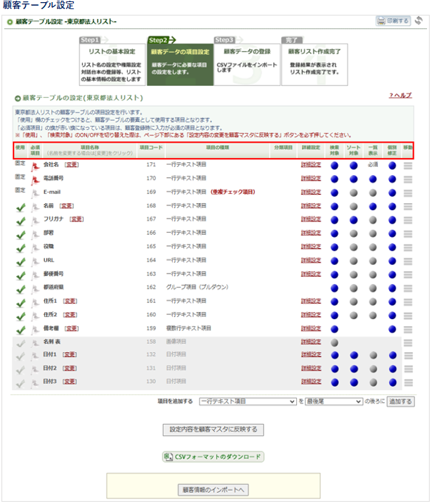
Task: Click the move handle for 名前 row
Action: (x=408, y=207)
